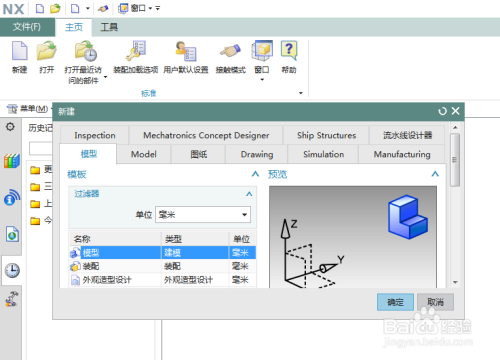Open 窗口 dropdown arrow in quick access bar
The width and height of the screenshot is (500, 360).
click(150, 8)
